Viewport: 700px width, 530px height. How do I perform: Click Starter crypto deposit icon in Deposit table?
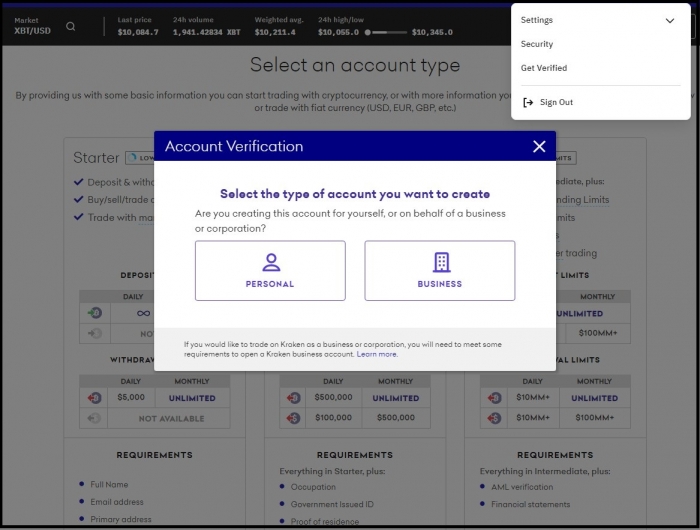(94, 313)
